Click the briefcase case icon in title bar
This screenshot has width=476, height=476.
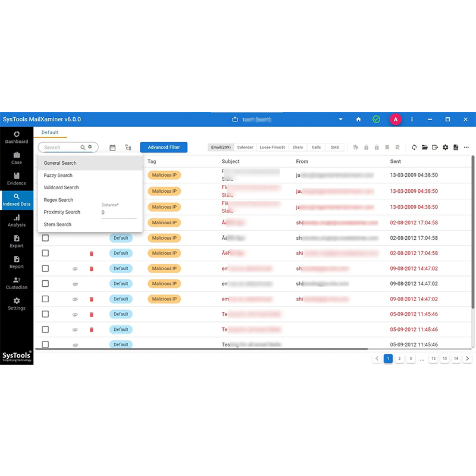tap(235, 120)
